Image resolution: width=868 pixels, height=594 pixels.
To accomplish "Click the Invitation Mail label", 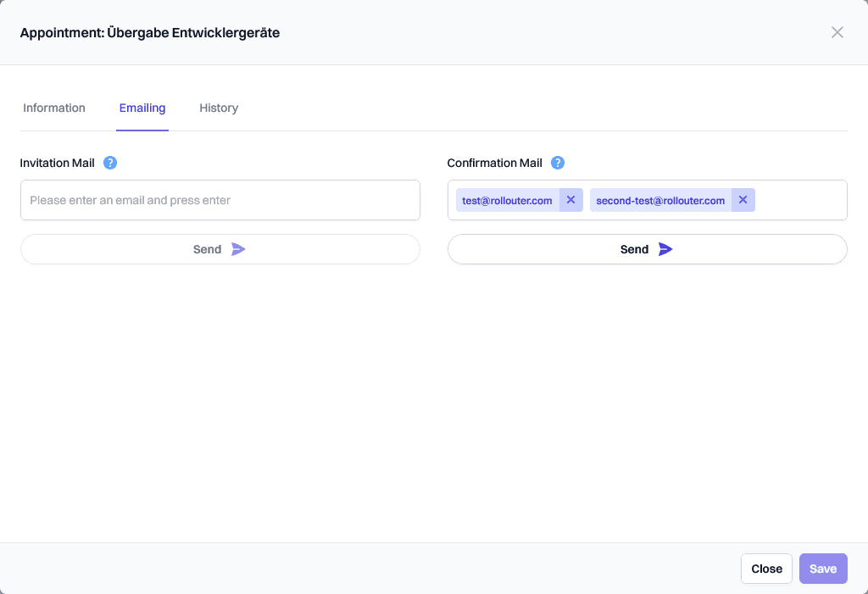I will coord(58,163).
